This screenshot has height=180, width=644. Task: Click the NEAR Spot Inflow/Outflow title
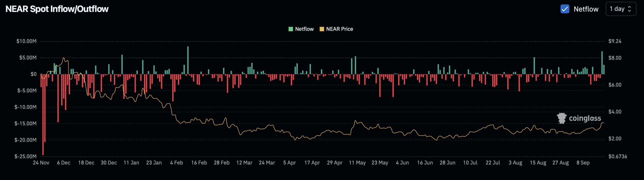pyautogui.click(x=57, y=9)
